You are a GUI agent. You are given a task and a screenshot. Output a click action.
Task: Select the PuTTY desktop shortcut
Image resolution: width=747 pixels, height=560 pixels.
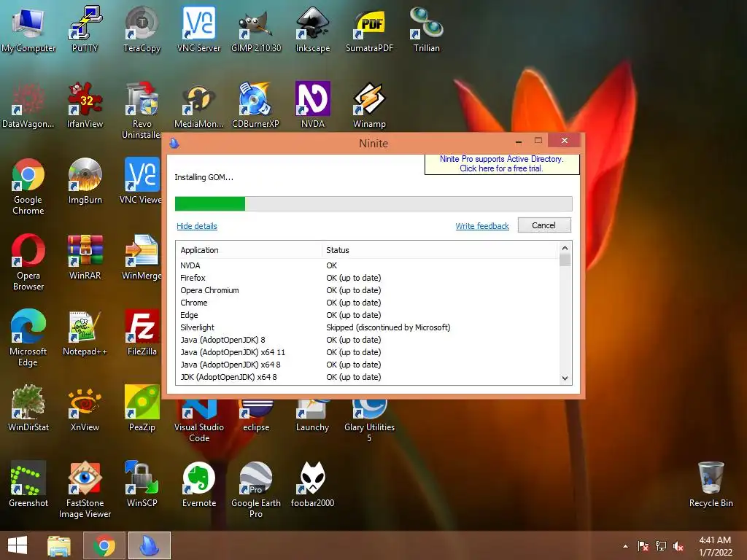point(85,28)
